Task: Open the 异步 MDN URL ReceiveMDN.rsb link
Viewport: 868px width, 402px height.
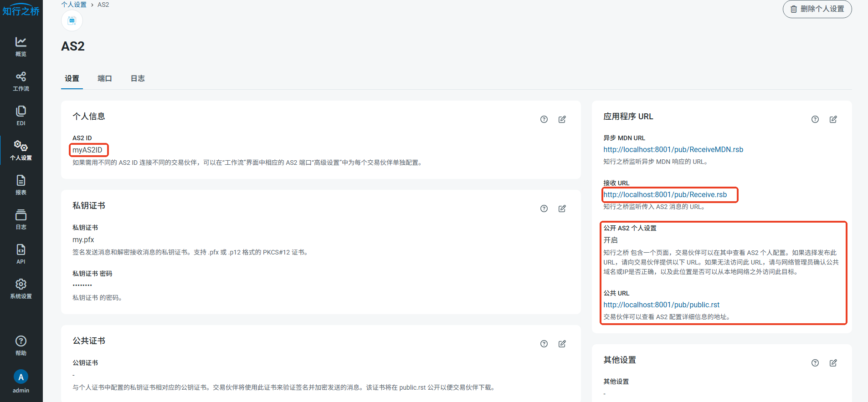Action: coord(673,149)
